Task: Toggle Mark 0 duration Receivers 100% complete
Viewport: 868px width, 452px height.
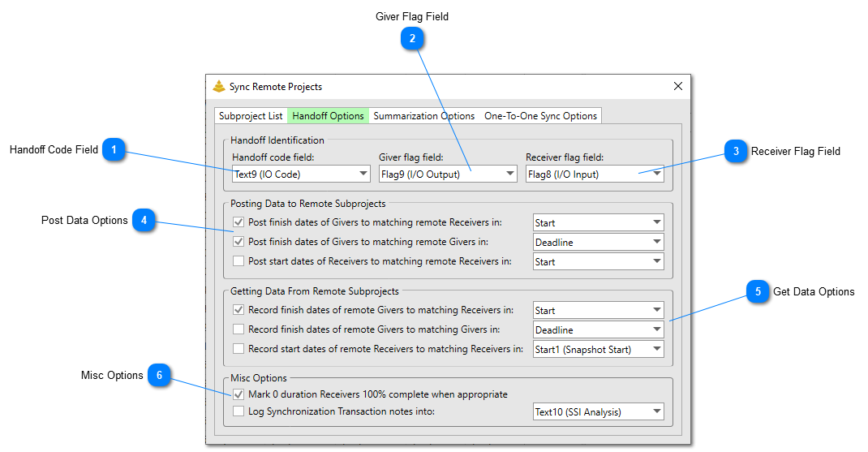Action: point(238,394)
